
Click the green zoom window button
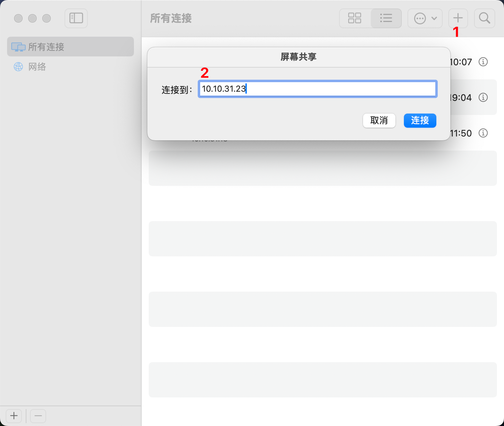[x=47, y=18]
